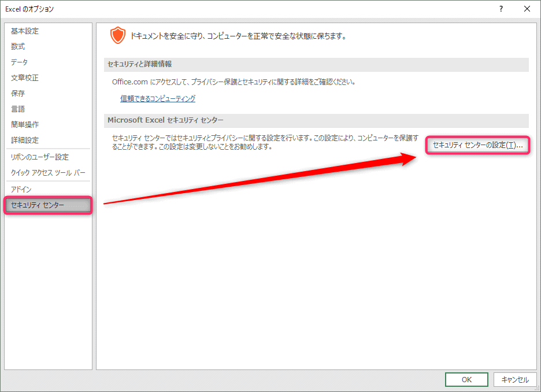The image size is (541, 392).
Task: Open リボンのユーザー設定 category
Action: tap(39, 157)
